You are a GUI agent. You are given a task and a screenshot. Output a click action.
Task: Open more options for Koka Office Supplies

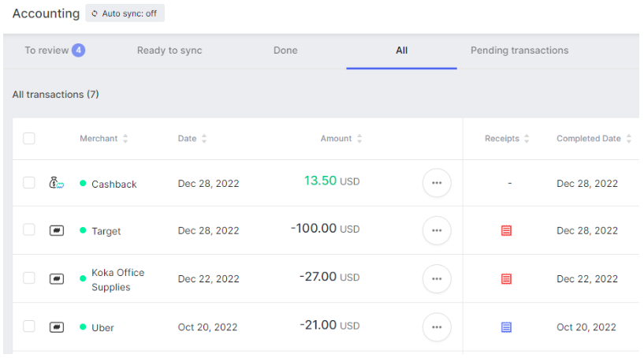point(437,279)
